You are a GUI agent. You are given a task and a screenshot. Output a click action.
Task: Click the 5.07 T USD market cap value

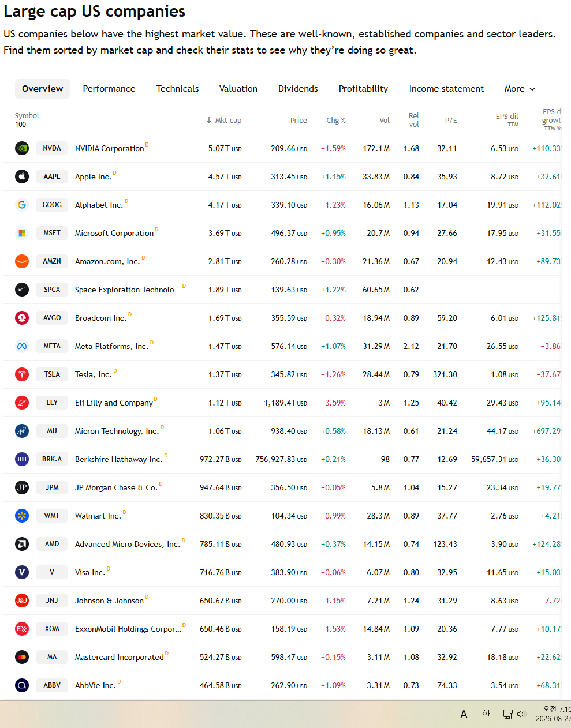click(225, 149)
